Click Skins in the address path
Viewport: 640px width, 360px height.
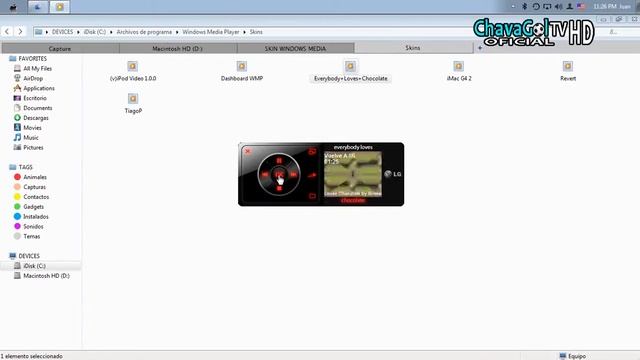[x=256, y=32]
